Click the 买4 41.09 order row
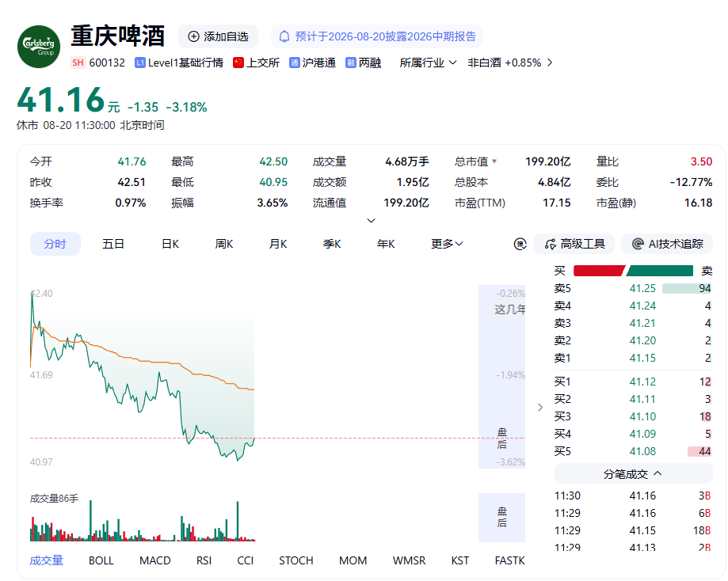Image resolution: width=728 pixels, height=581 pixels. coord(633,434)
